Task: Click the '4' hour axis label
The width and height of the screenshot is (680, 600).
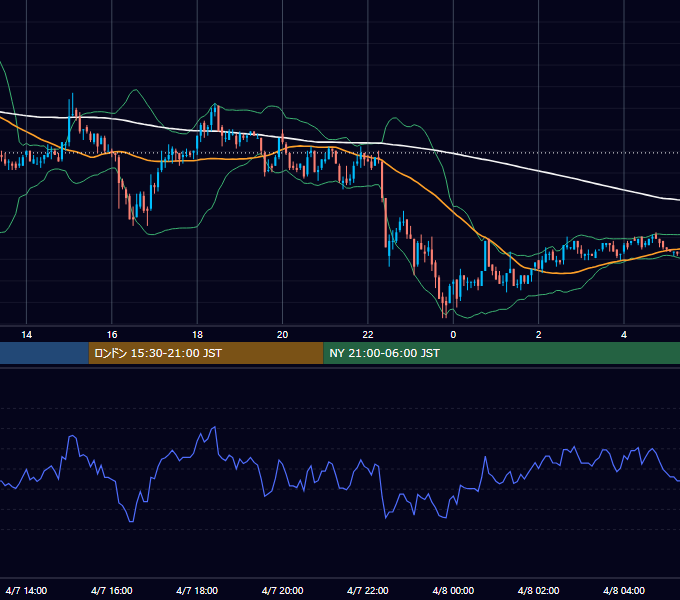Action: pyautogui.click(x=624, y=335)
